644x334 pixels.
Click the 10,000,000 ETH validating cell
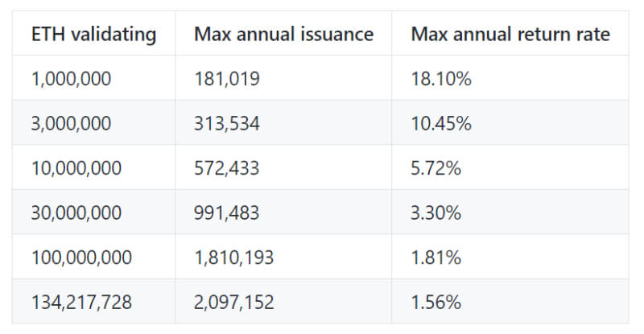pos(76,168)
